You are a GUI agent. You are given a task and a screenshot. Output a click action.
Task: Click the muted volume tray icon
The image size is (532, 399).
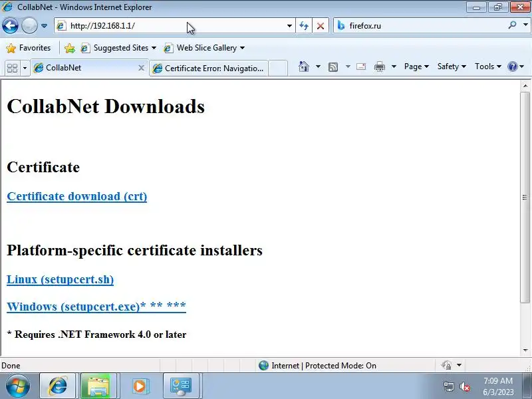tap(465, 386)
